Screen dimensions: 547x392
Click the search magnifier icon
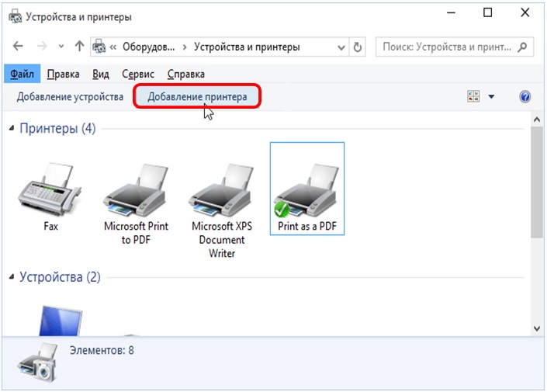523,47
